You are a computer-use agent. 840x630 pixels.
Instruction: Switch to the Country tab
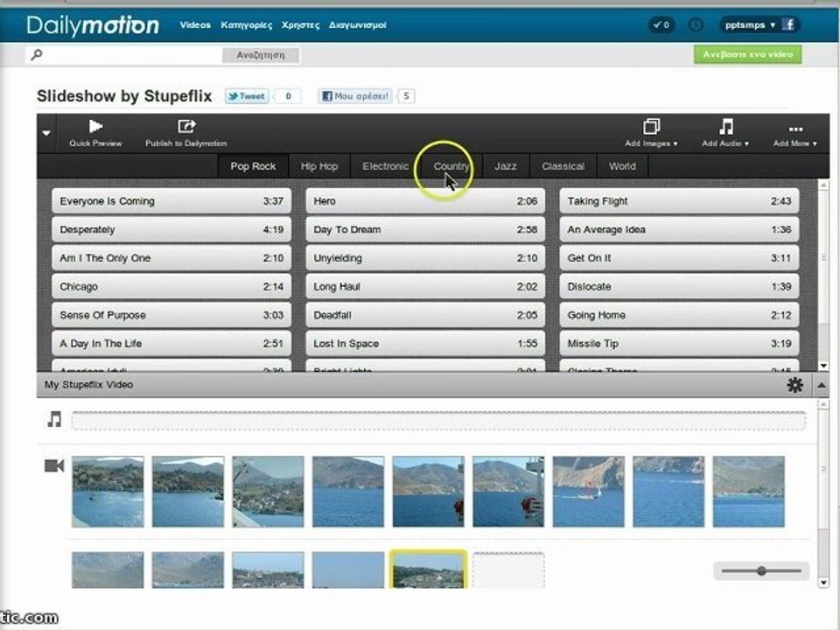451,166
